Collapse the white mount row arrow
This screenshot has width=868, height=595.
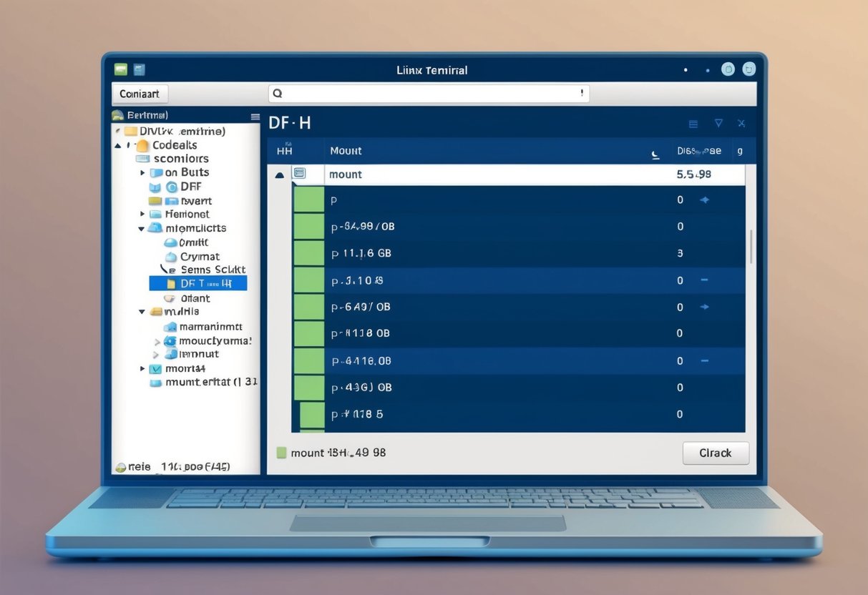click(279, 174)
